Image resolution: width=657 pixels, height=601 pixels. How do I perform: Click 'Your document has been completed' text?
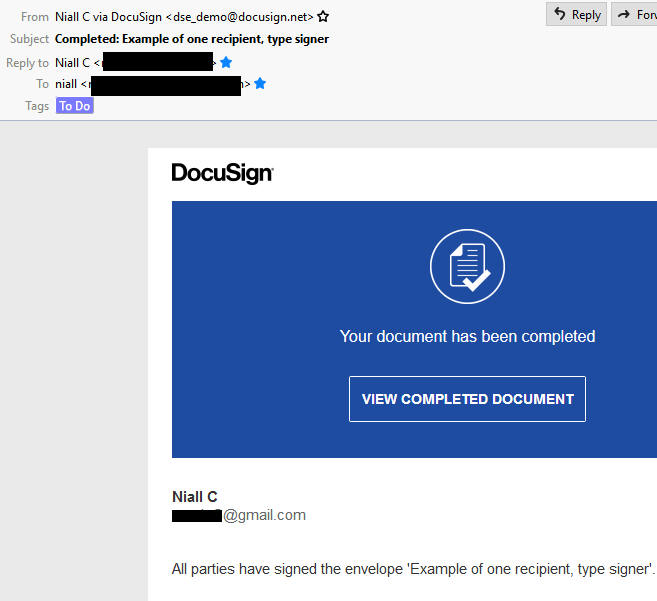pos(467,337)
